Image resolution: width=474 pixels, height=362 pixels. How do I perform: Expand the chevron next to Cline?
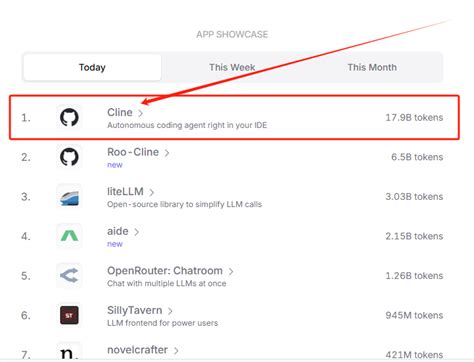tap(141, 113)
